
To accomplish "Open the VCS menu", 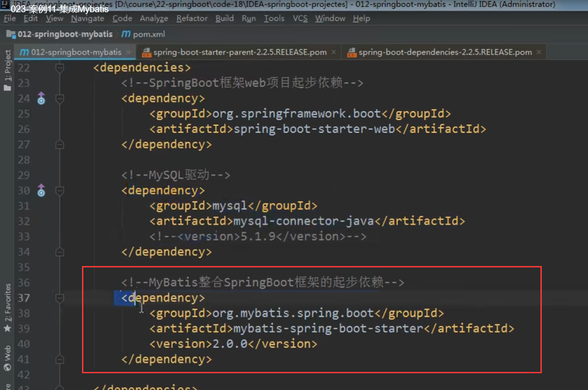I will click(300, 19).
